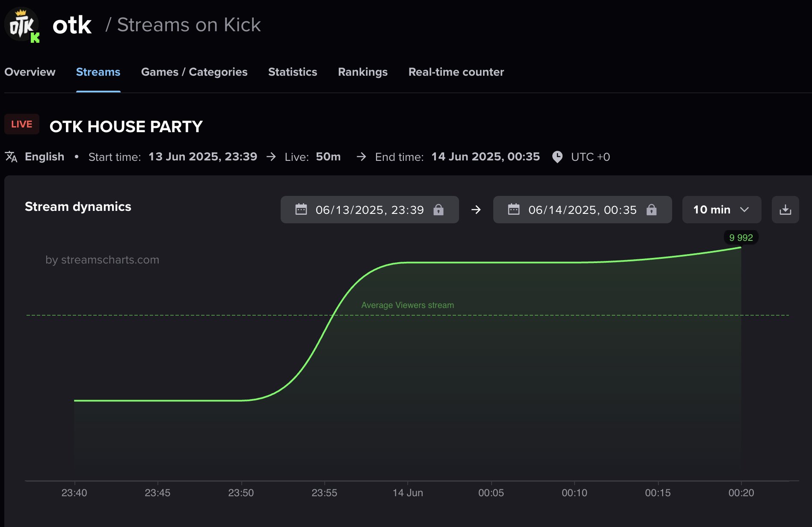
Task: Click the 14 Jun axis label
Action: click(x=408, y=493)
